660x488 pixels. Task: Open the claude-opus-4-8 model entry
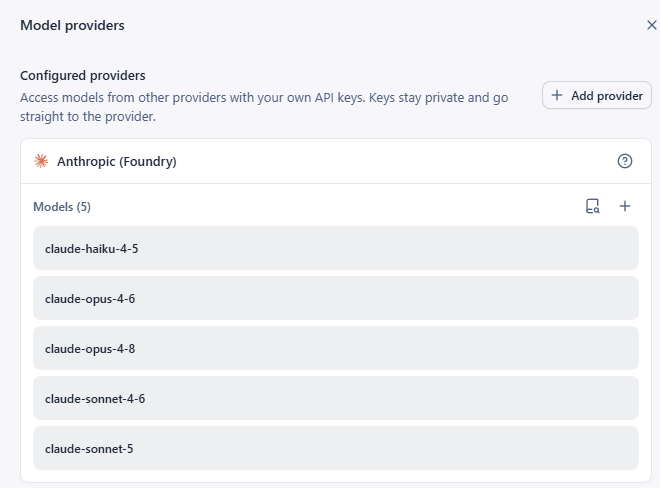(x=336, y=348)
